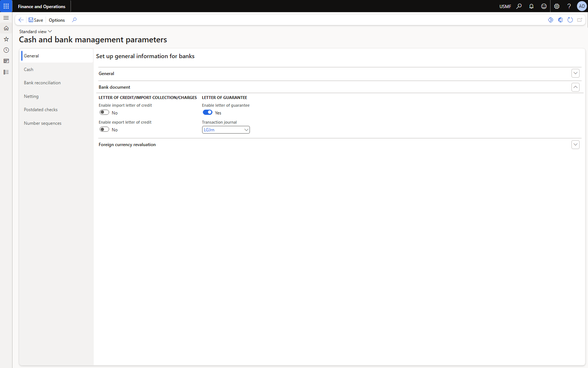The width and height of the screenshot is (588, 368).
Task: Open the Postdated checks tab
Action: 57,110
